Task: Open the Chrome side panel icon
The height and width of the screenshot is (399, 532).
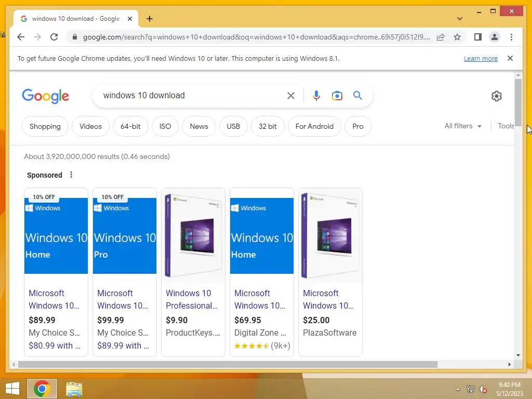Action: [478, 37]
